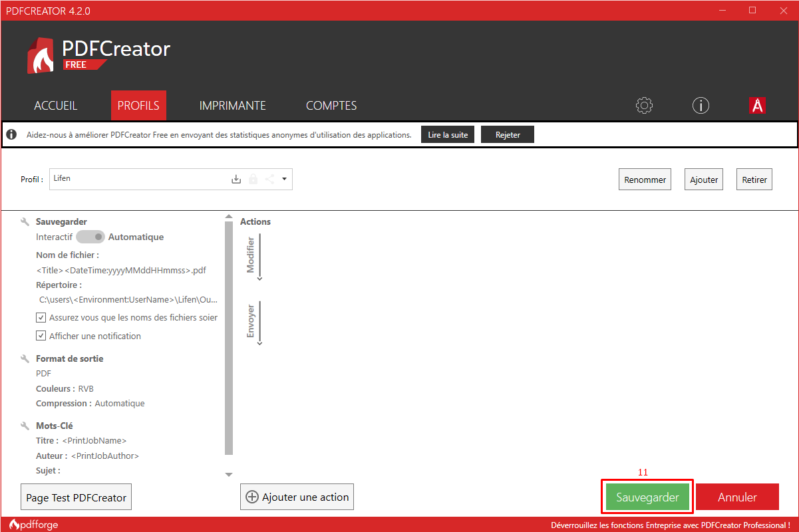Click the Ajouter une action button

[x=297, y=497]
